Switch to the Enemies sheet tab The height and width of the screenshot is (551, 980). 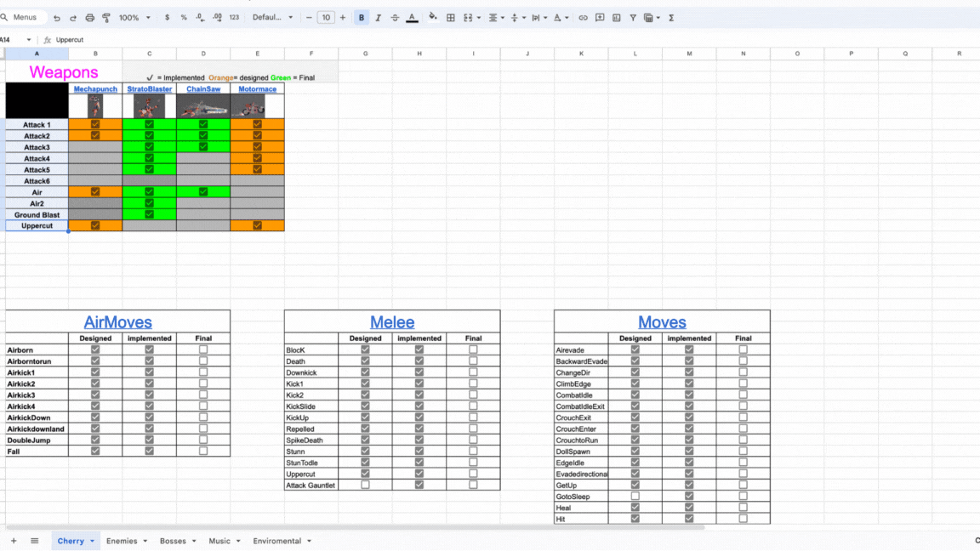(122, 541)
